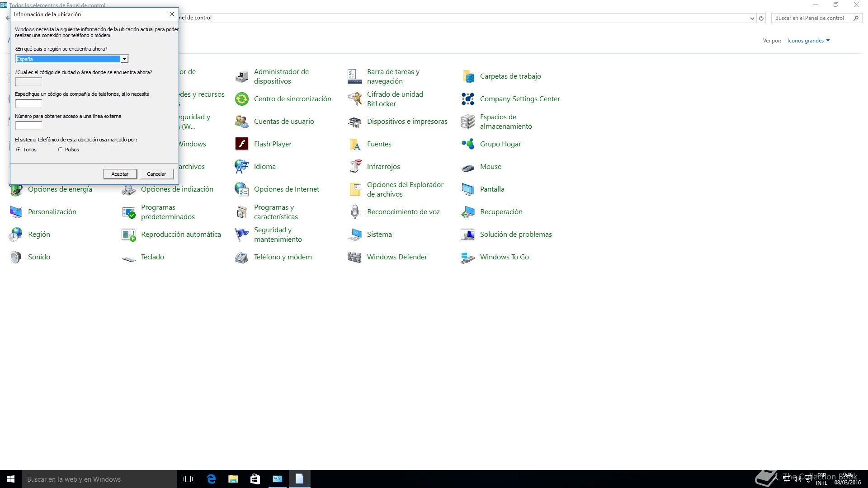Open the Grupo Hogar icon
Image resolution: width=868 pixels, height=488 pixels.
(x=468, y=144)
